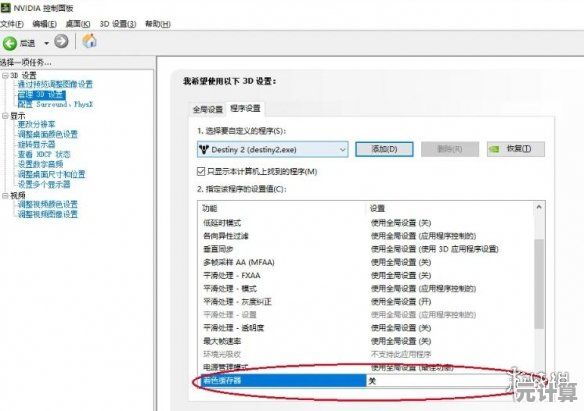584x411 pixels.
Task: Open 调整桌面颜色设置 in the tree
Action: pos(48,134)
